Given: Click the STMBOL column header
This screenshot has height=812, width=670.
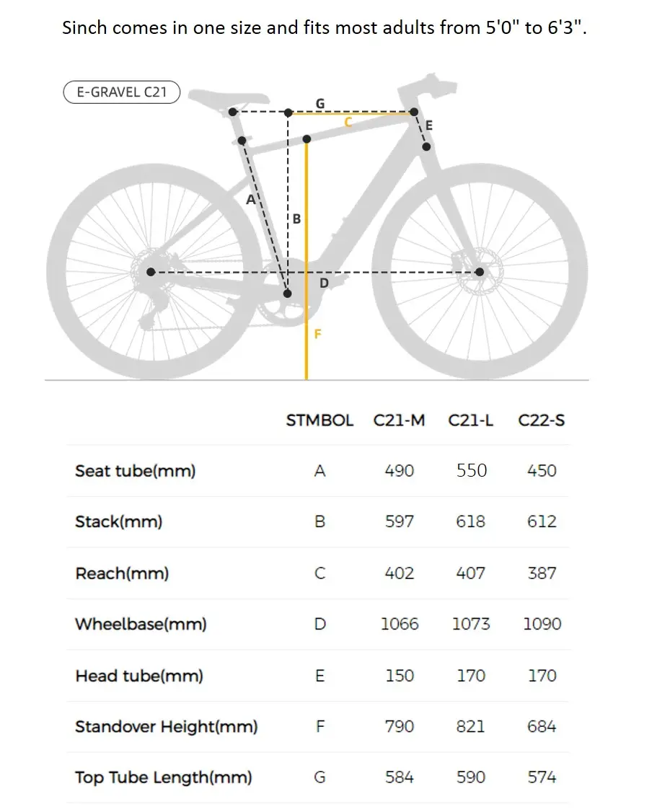Looking at the screenshot, I should 319,420.
